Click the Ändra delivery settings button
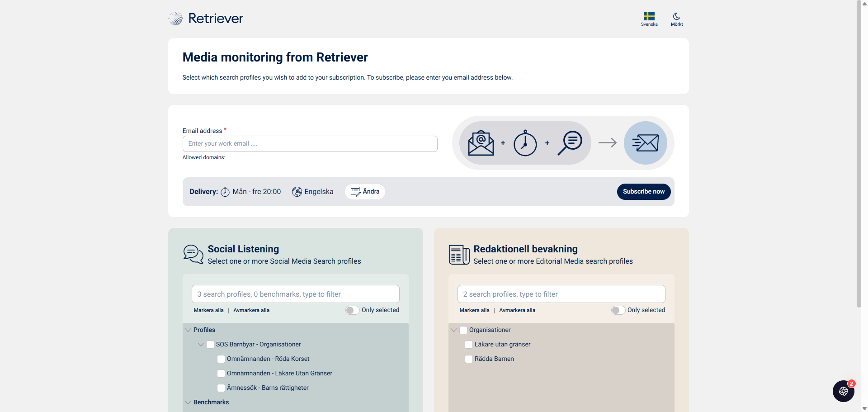The height and width of the screenshot is (412, 868). click(365, 192)
